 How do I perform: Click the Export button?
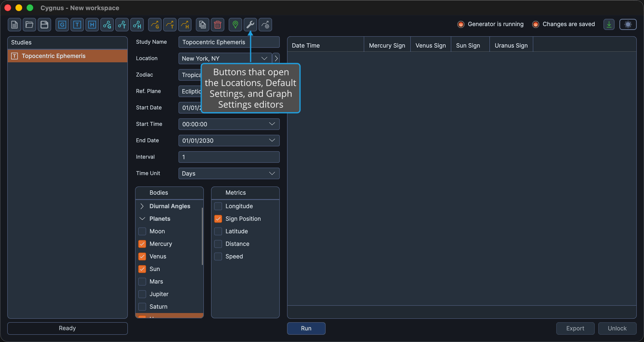click(x=575, y=328)
